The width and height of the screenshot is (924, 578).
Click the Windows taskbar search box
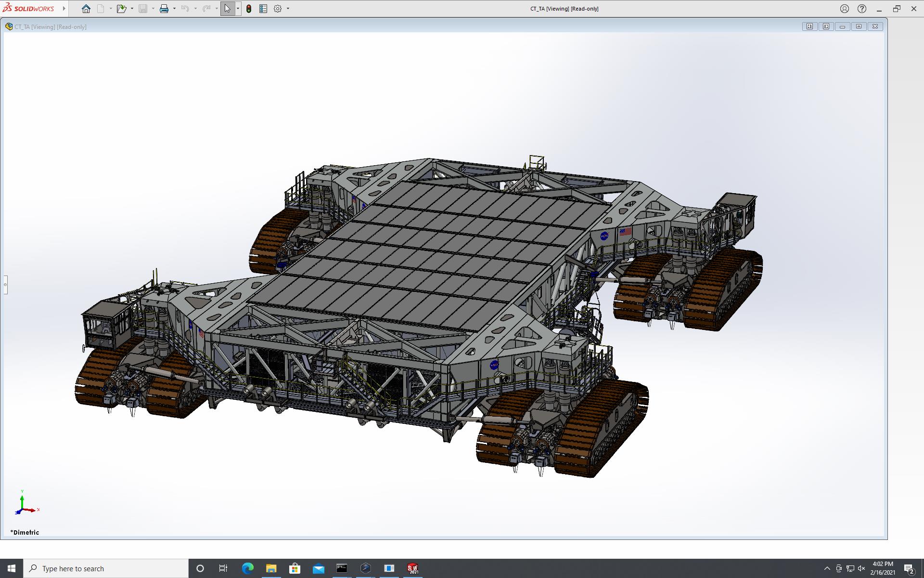(106, 568)
